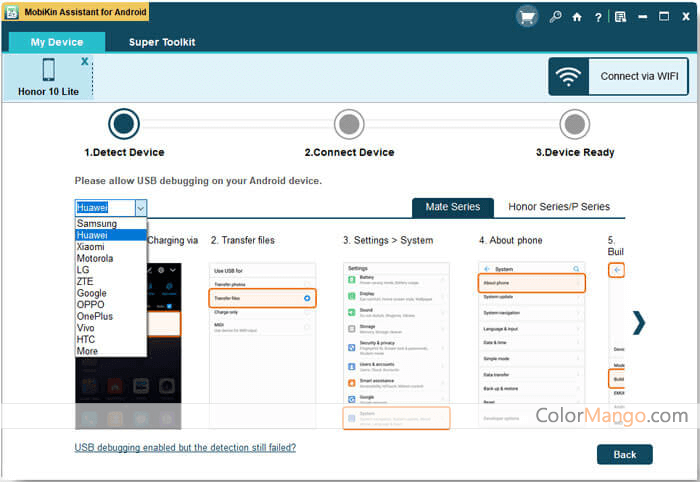Viewport: 700px width, 482px height.
Task: Switch to the Super Toolkit tab
Action: pos(162,42)
